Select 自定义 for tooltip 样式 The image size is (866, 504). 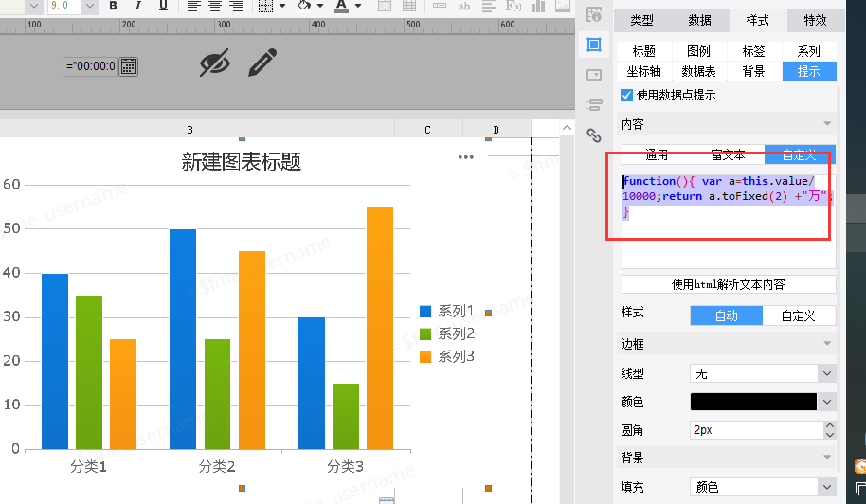[x=799, y=315]
